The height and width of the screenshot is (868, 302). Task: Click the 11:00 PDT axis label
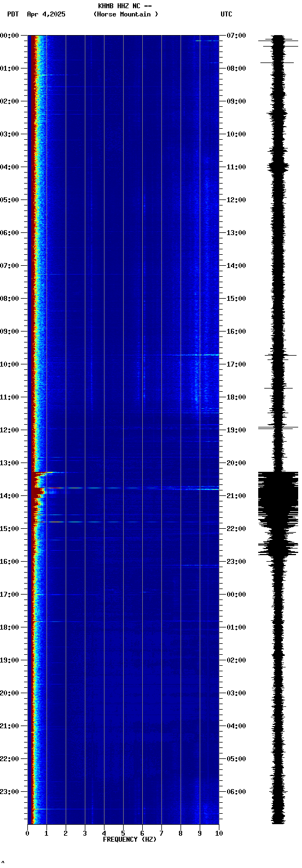(9, 397)
